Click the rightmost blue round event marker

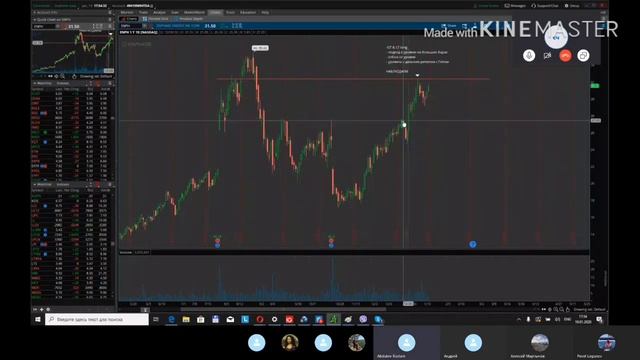[473, 244]
